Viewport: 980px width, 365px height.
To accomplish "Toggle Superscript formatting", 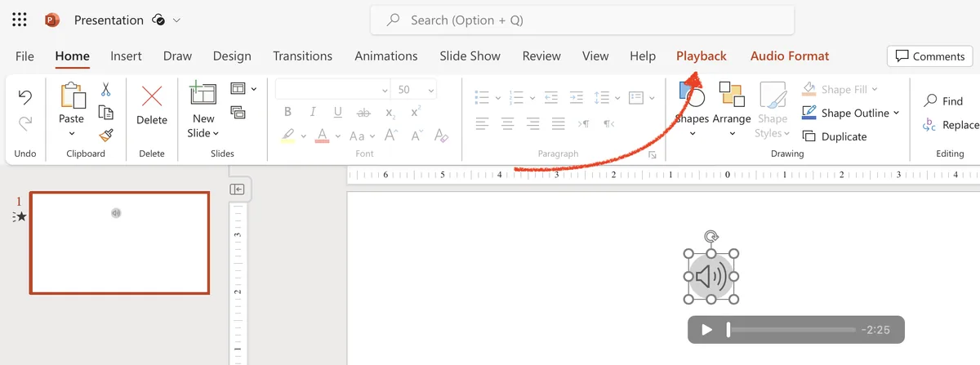I will coord(416,111).
